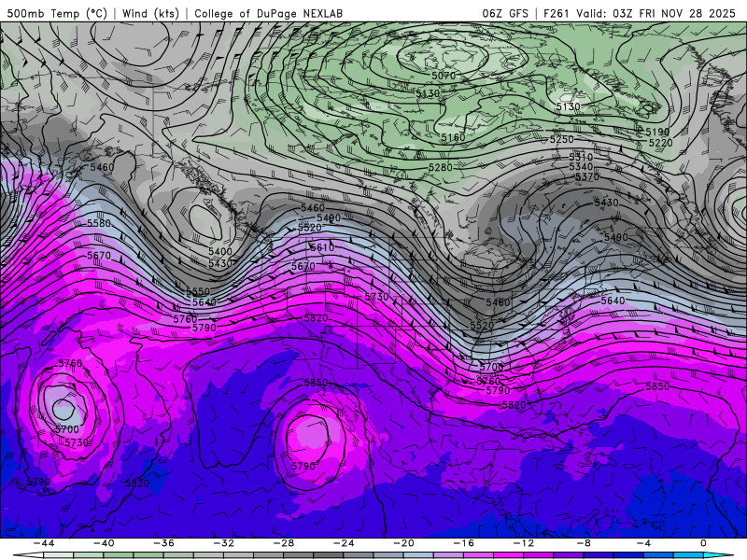Click the 5370 contour label

tap(587, 176)
